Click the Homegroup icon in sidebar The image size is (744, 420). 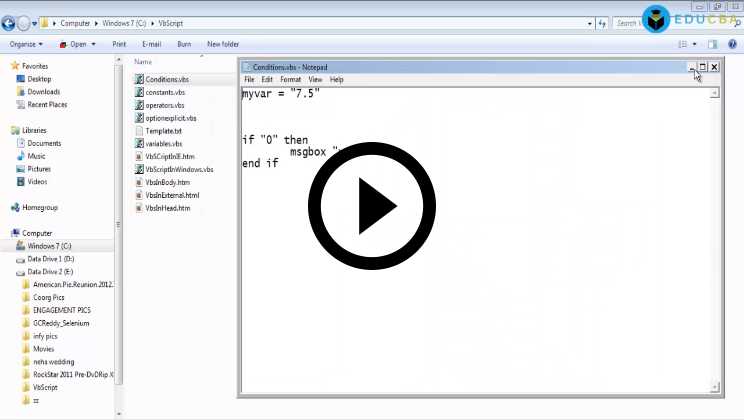(15, 208)
